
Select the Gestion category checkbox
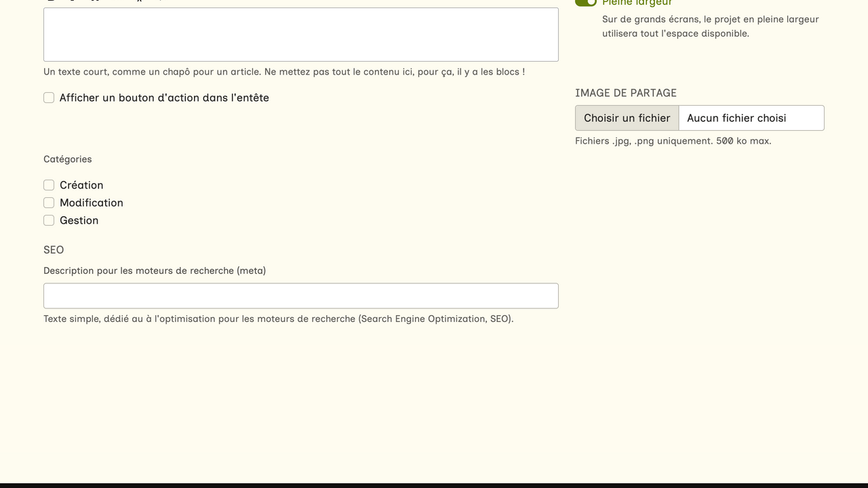tap(49, 220)
